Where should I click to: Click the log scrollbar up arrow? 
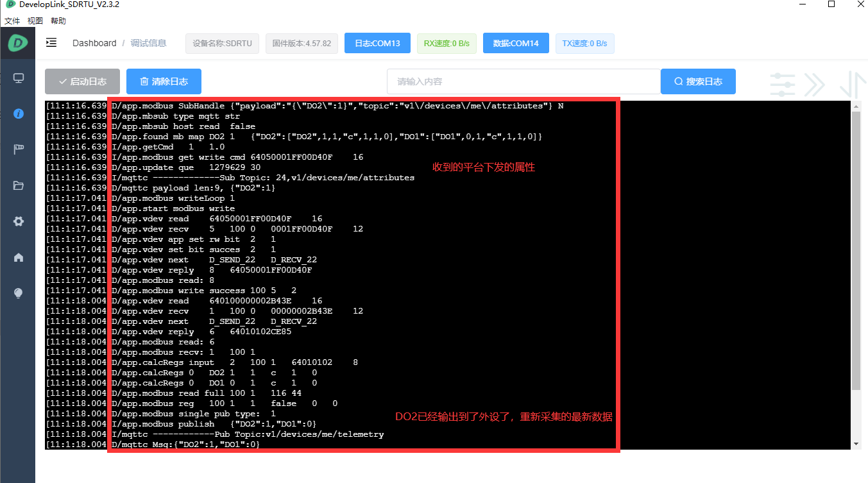(x=856, y=105)
